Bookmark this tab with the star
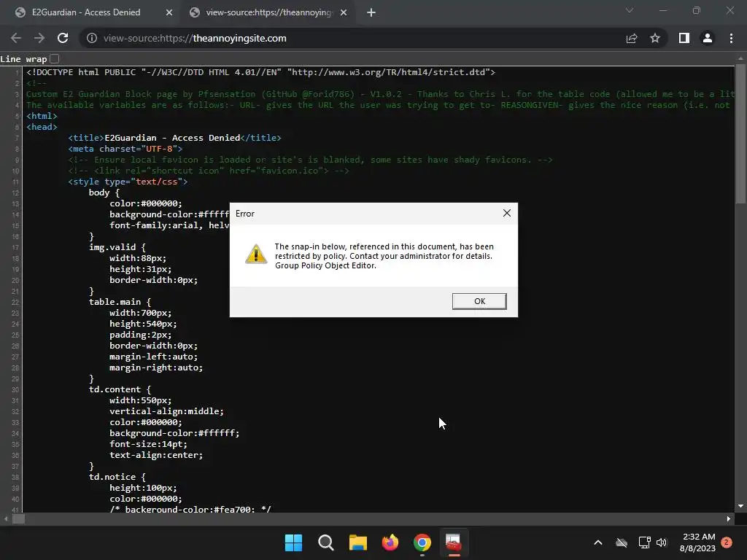 tap(655, 38)
